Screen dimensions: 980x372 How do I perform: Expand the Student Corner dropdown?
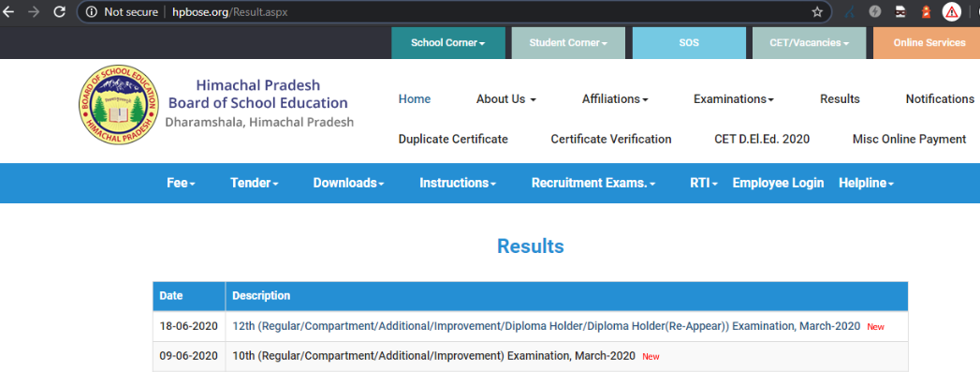tap(568, 43)
